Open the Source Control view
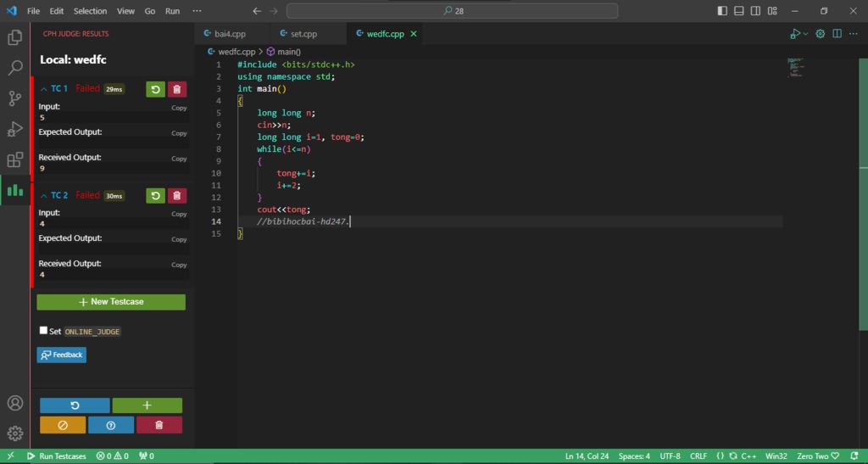The width and height of the screenshot is (868, 464). (x=15, y=98)
